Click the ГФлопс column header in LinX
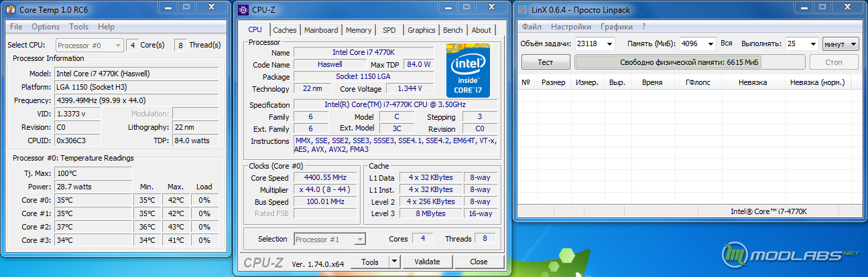The width and height of the screenshot is (868, 277). click(x=697, y=82)
